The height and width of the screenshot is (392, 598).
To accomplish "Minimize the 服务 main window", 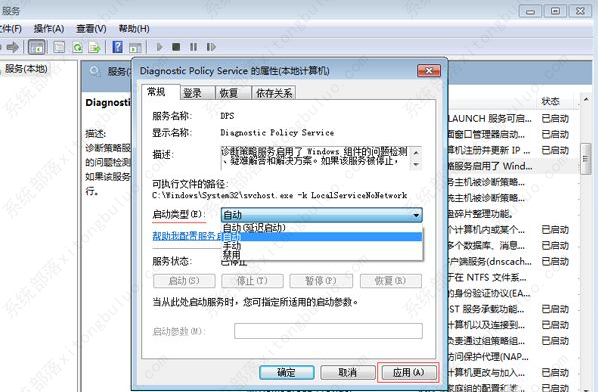I will pyautogui.click(x=530, y=11).
